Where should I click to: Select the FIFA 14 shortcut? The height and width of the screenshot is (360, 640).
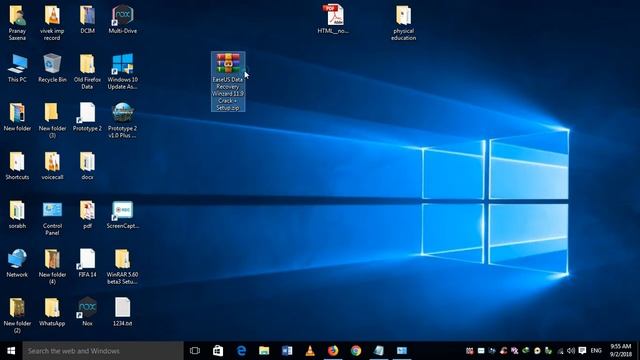click(x=87, y=263)
